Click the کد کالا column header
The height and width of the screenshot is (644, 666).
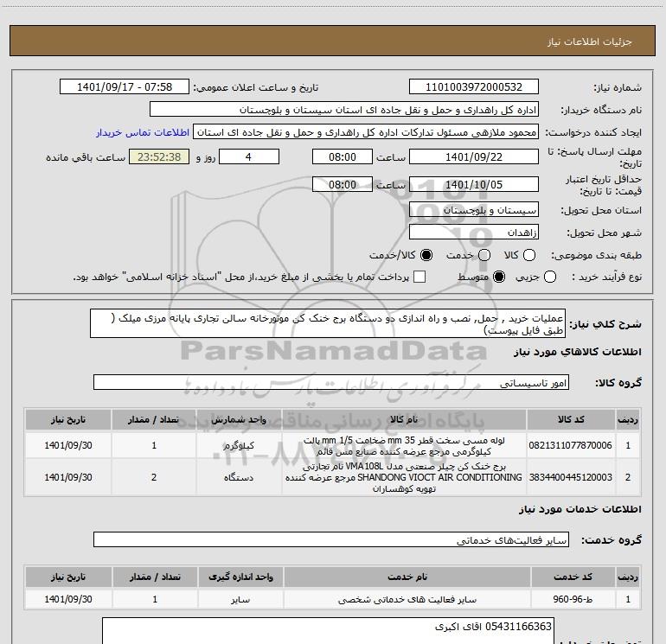[x=571, y=419]
